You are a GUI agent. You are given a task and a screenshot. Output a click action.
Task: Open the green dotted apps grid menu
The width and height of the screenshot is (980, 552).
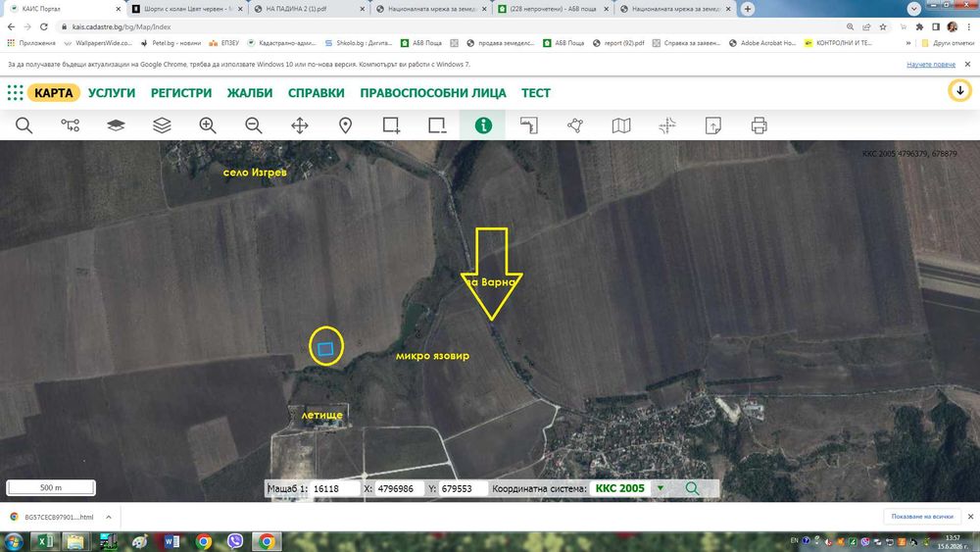(15, 92)
